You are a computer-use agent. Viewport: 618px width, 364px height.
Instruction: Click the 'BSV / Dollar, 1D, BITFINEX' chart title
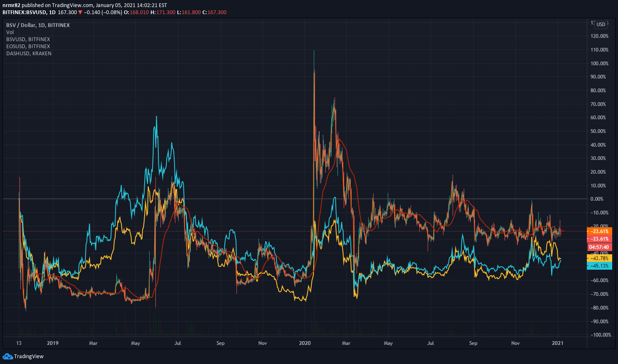(x=38, y=25)
